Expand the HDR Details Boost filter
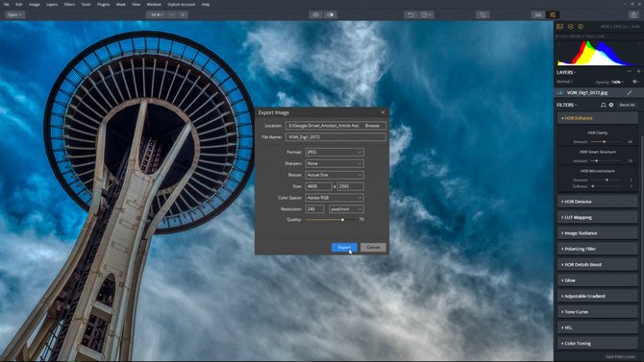The image size is (644, 362). pos(597,265)
